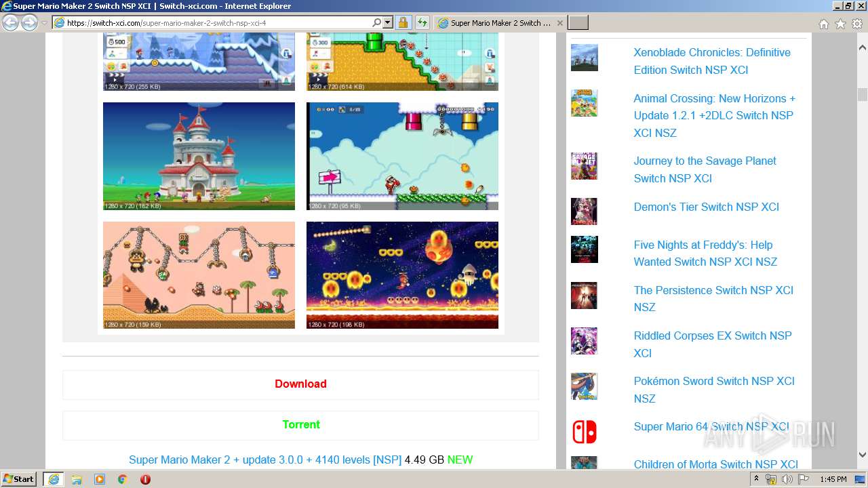This screenshot has height=488, width=868.
Task: Open Children of Morta Switch link
Action: 715,464
